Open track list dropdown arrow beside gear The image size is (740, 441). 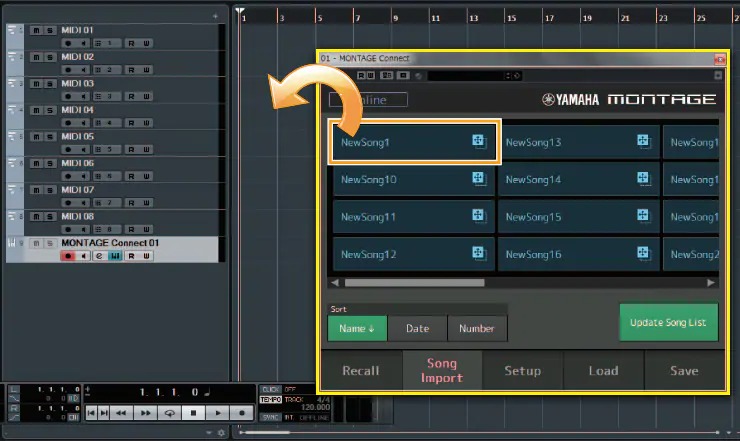coord(209,433)
